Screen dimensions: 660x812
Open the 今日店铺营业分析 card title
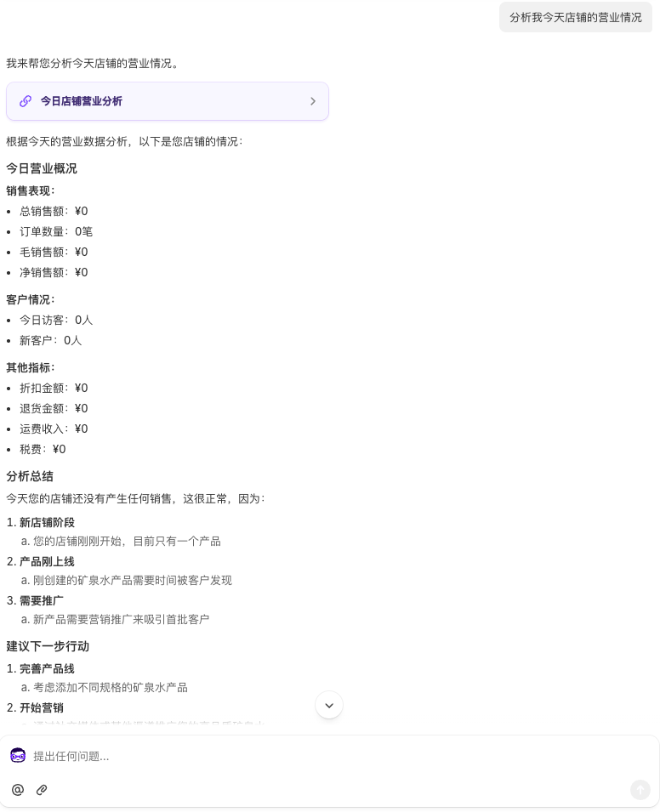82,101
